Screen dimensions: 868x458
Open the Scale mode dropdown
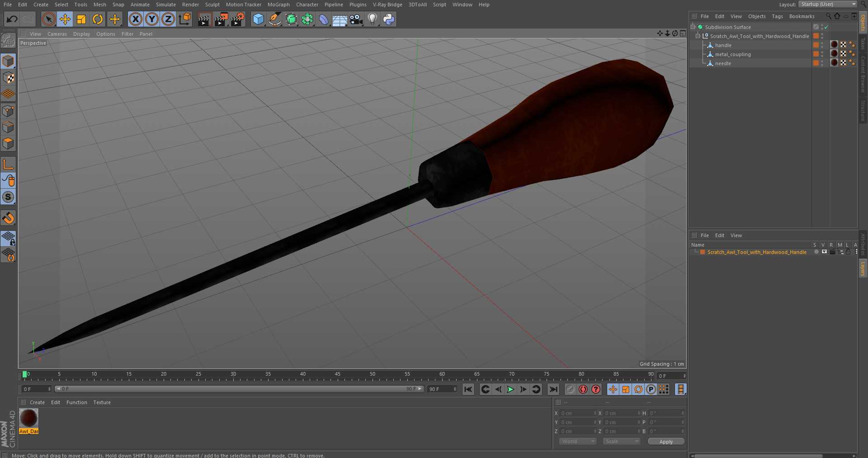pos(621,441)
